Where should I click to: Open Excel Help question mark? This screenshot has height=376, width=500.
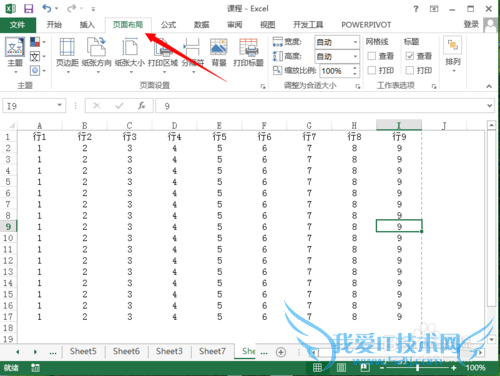click(416, 9)
